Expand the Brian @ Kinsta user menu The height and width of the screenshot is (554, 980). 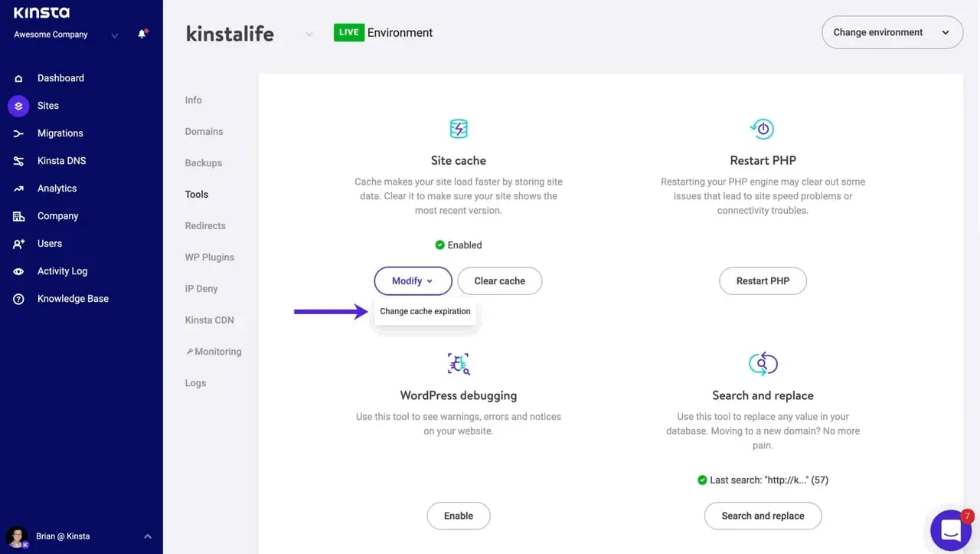[x=148, y=536]
